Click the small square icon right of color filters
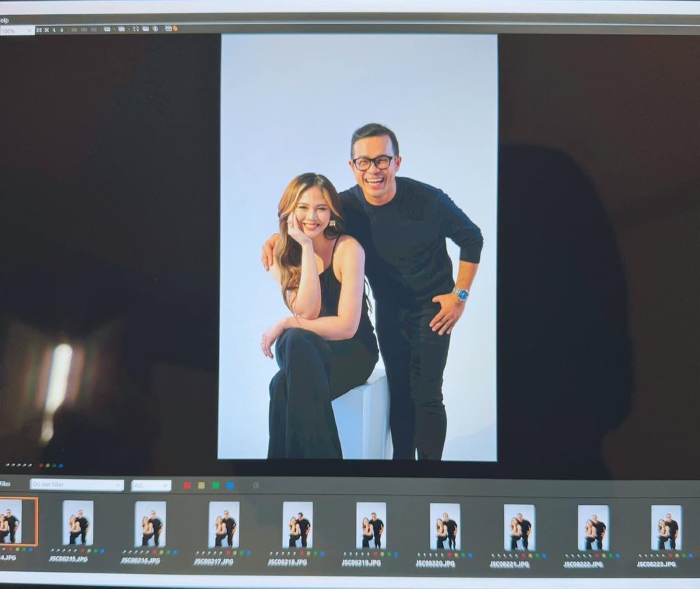The height and width of the screenshot is (589, 700). pos(256,485)
